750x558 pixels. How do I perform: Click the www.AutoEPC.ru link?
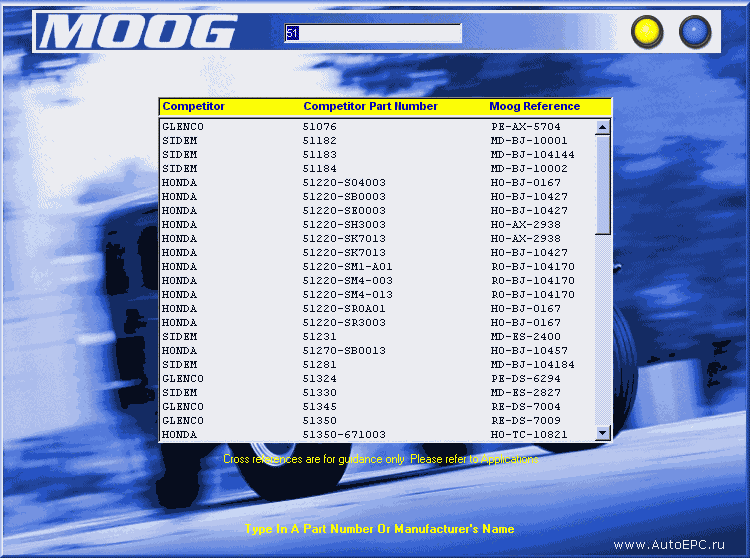tap(669, 545)
